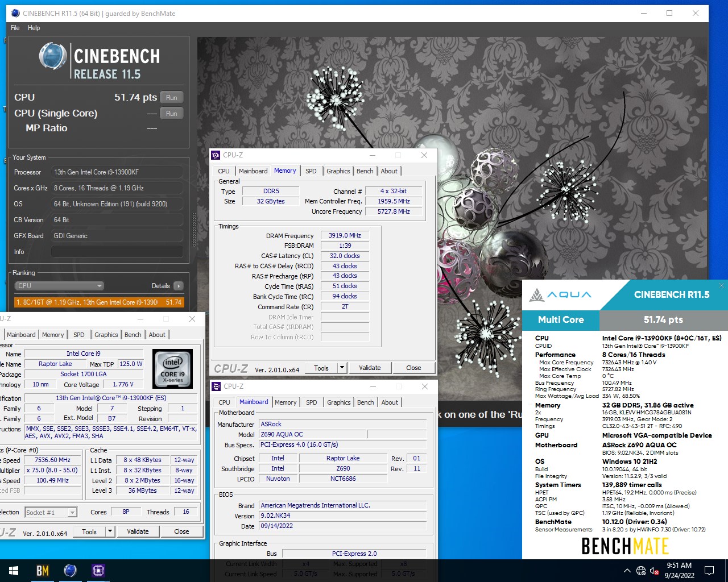
Task: Click the Cinebench Release 11.5 logo
Action: click(100, 61)
